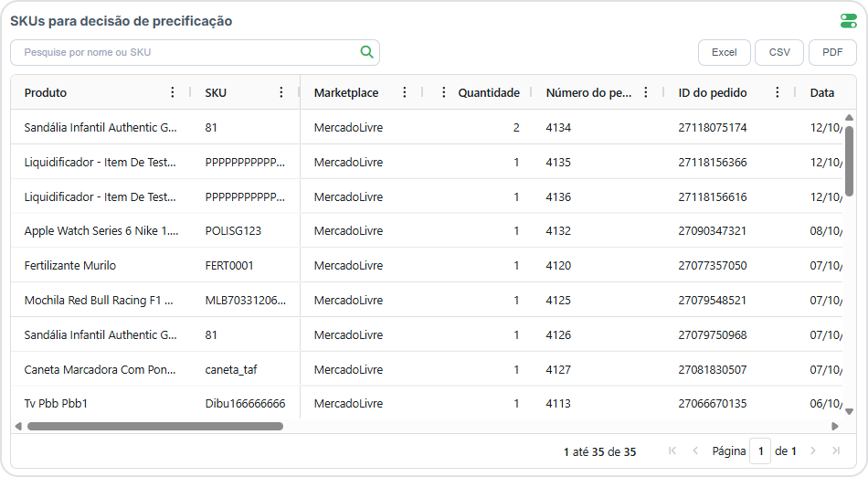Click the horizontal scrollbar right arrow

835,426
